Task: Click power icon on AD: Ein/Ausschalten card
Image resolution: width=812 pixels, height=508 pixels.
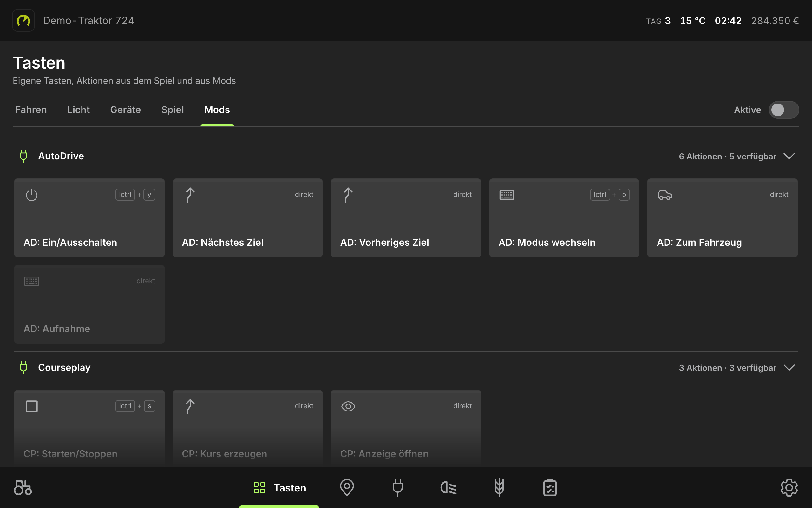Action: [32, 195]
